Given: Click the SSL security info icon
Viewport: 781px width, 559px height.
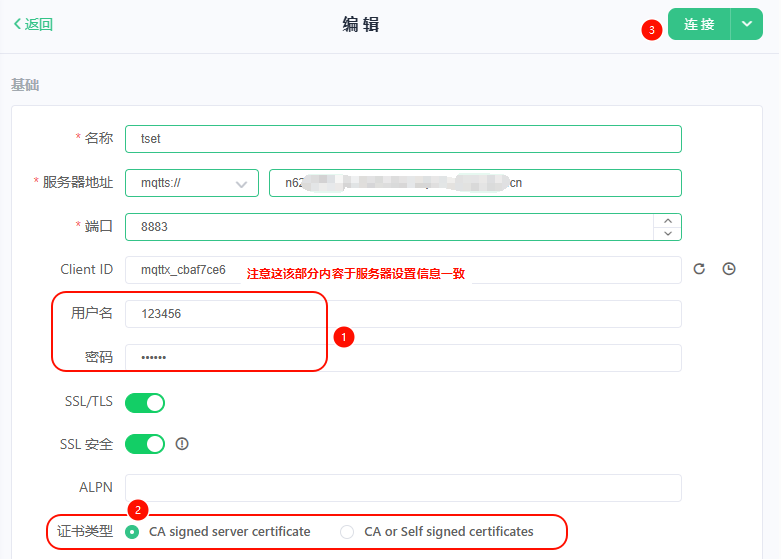Looking at the screenshot, I should [182, 444].
